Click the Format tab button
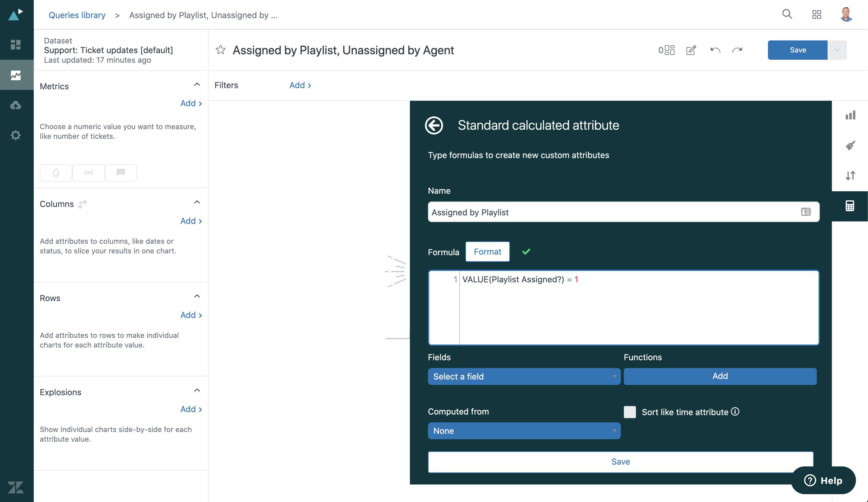The image size is (868, 502). [487, 252]
